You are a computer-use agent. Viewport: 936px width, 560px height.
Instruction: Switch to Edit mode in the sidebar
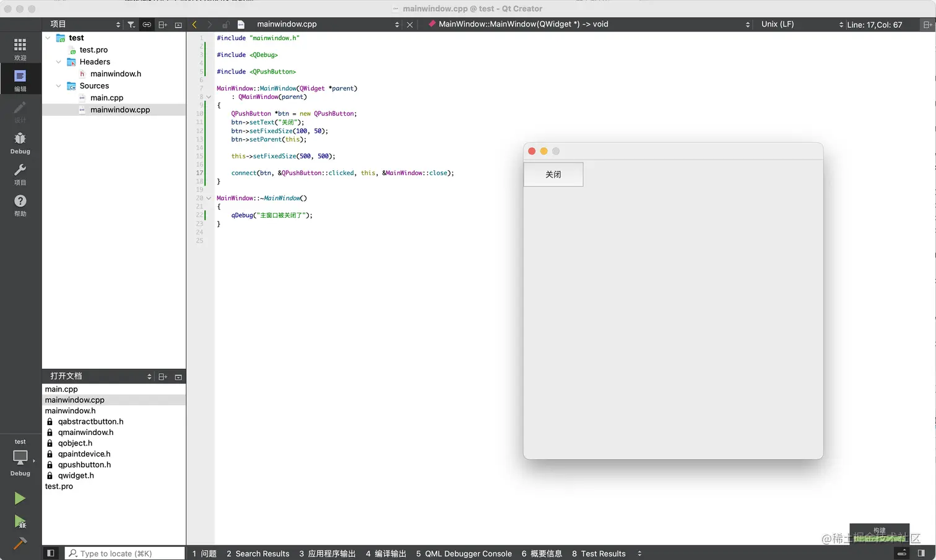(x=20, y=80)
